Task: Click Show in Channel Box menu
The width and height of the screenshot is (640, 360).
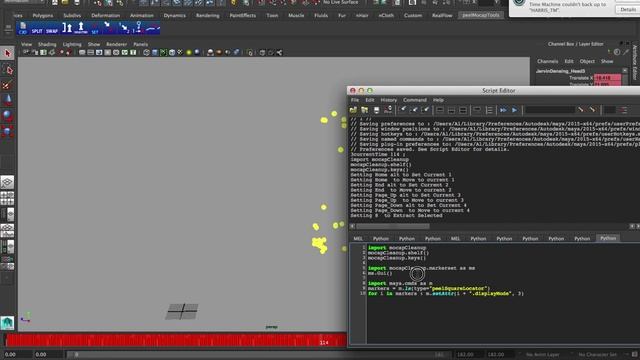Action: [607, 61]
